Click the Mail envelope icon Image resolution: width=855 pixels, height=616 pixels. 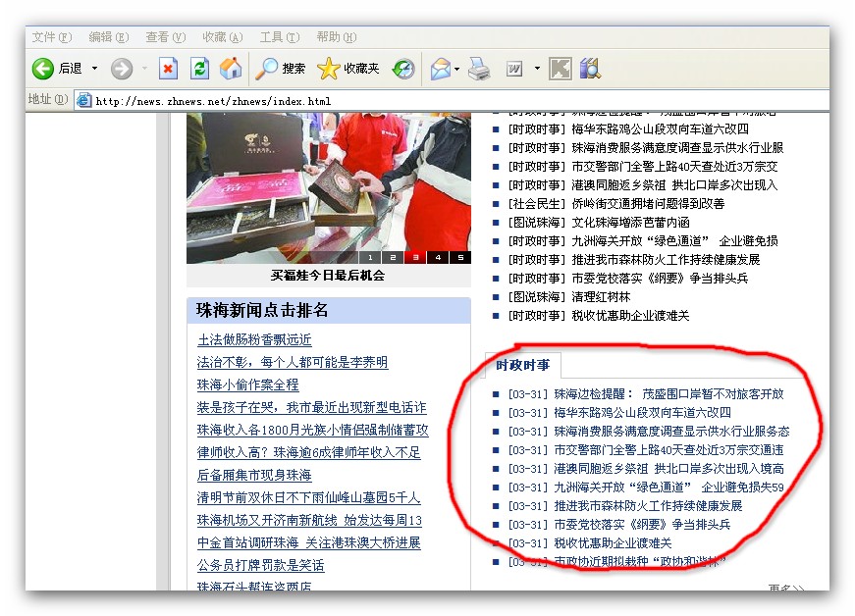click(441, 69)
